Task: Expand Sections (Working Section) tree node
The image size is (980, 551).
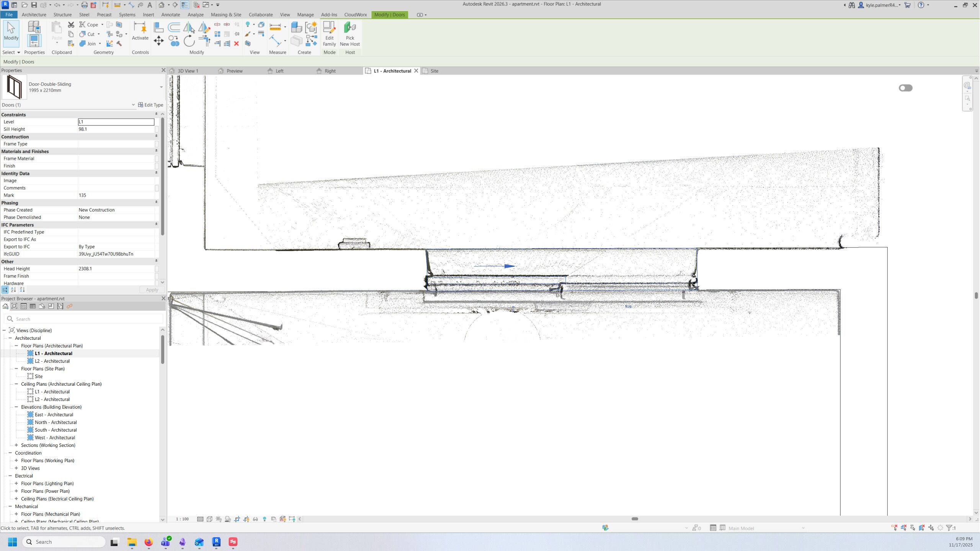Action: tap(16, 445)
